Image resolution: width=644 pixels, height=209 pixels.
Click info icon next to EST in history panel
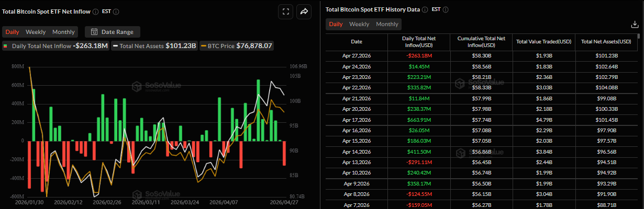446,9
